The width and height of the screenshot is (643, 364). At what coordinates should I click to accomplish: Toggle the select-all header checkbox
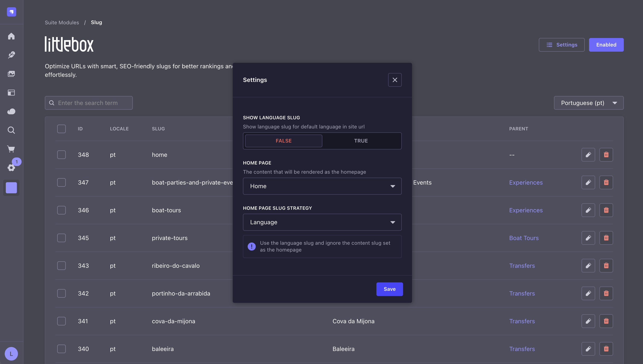click(x=61, y=129)
